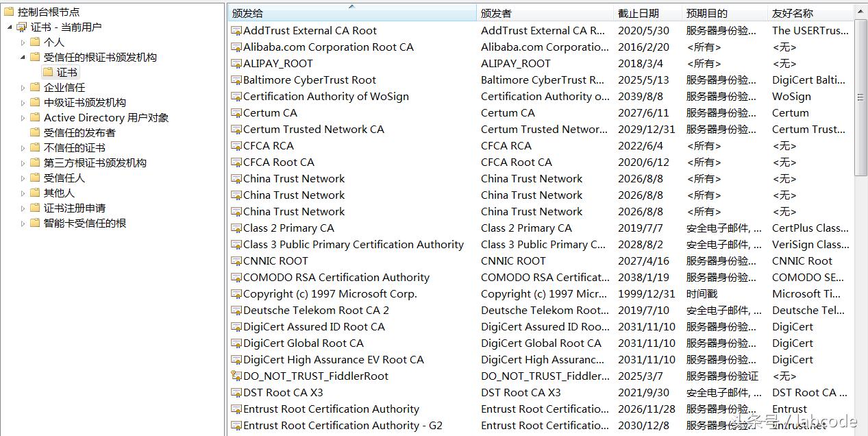This screenshot has height=436, width=868.
Task: Expand the 中级证书颁发机构 node
Action: [x=23, y=103]
